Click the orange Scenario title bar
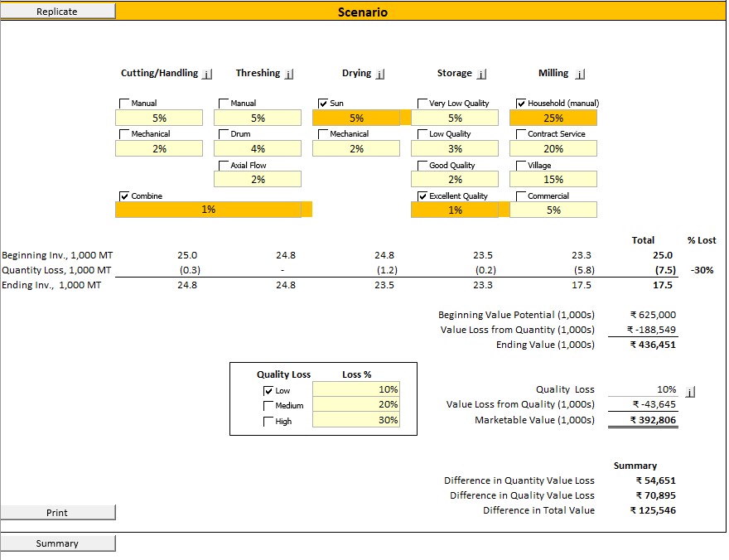 (x=363, y=12)
